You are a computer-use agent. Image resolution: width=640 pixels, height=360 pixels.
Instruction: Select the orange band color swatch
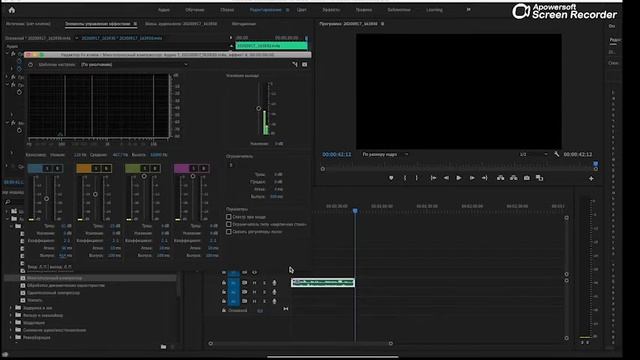tap(84, 169)
